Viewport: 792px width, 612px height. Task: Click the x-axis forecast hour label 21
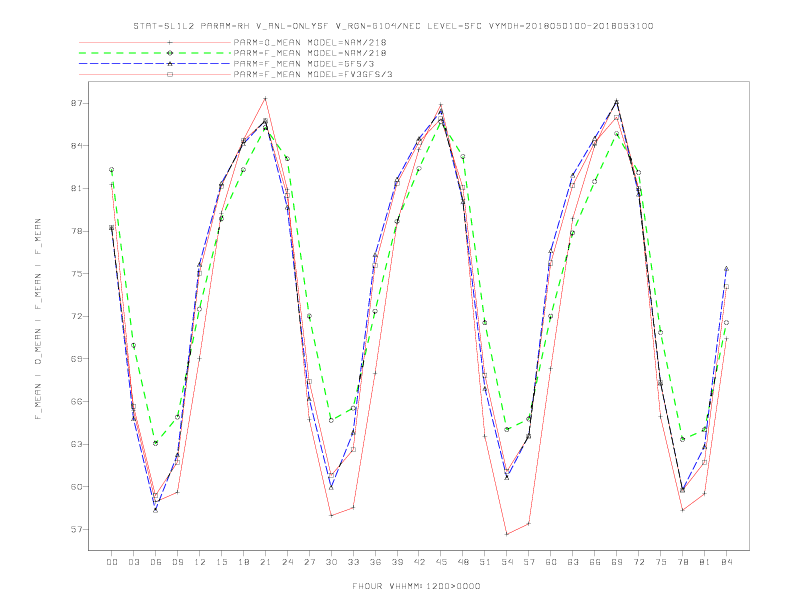[265, 562]
